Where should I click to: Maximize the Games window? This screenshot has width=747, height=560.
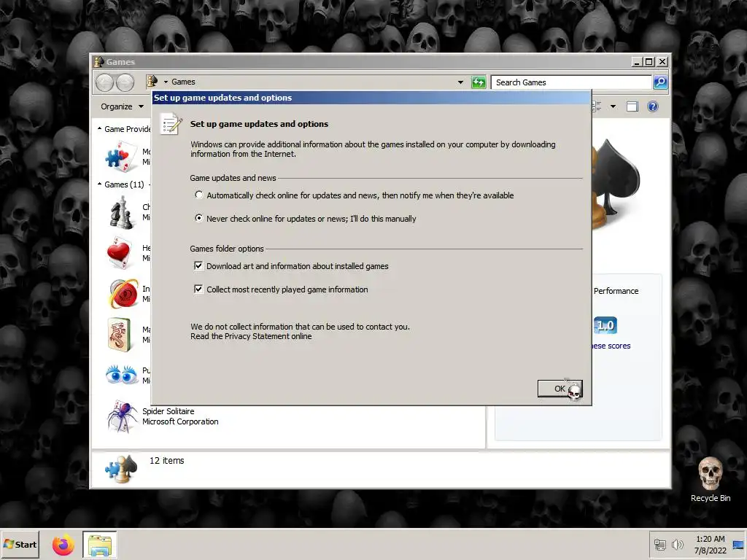click(649, 61)
